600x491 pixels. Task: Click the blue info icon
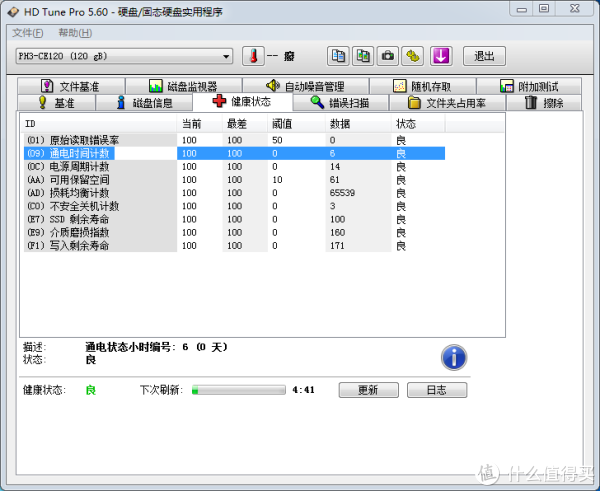click(x=454, y=357)
